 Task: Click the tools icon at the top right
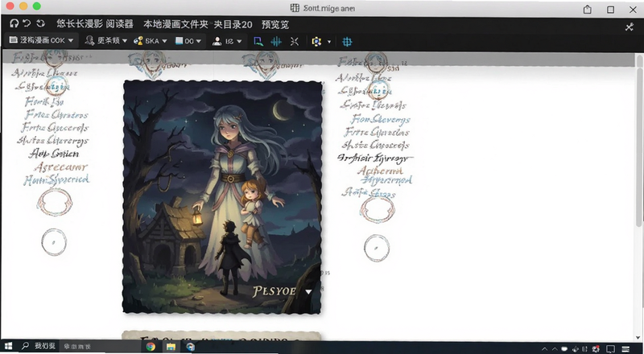[630, 27]
